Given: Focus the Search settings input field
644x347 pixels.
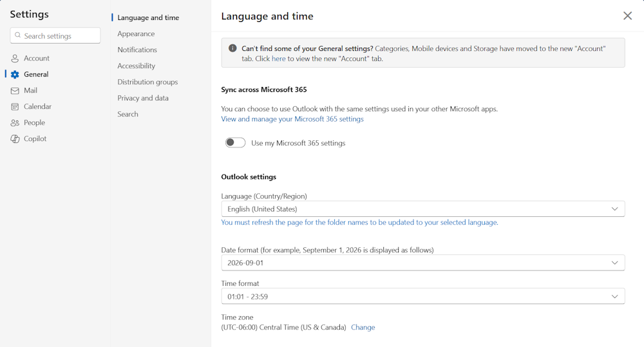Looking at the screenshot, I should point(55,35).
